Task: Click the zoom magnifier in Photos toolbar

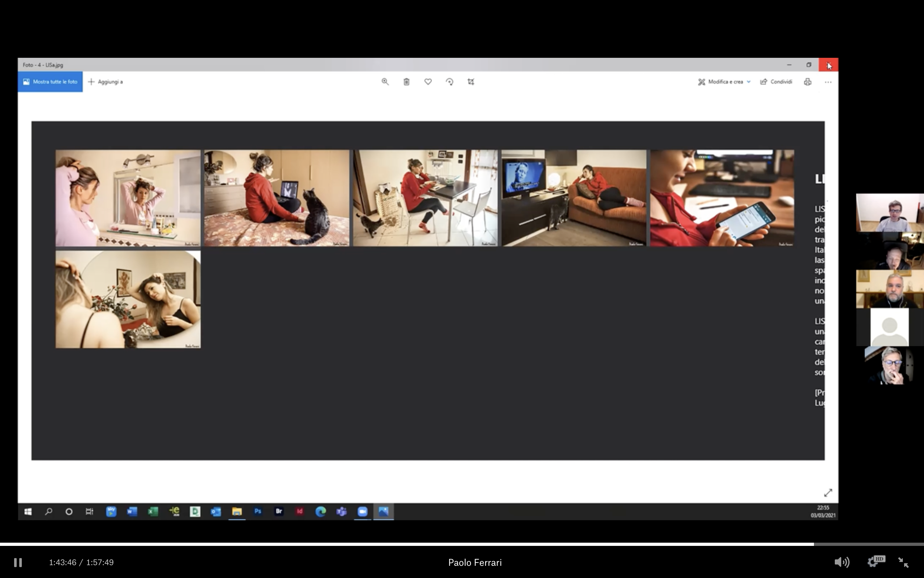Action: coord(385,82)
